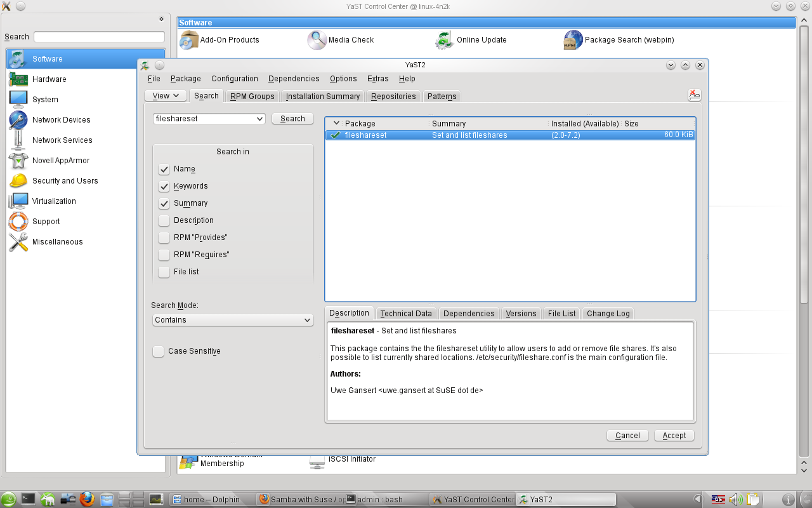812x508 pixels.
Task: Select the fileshareset package row
Action: pos(511,135)
